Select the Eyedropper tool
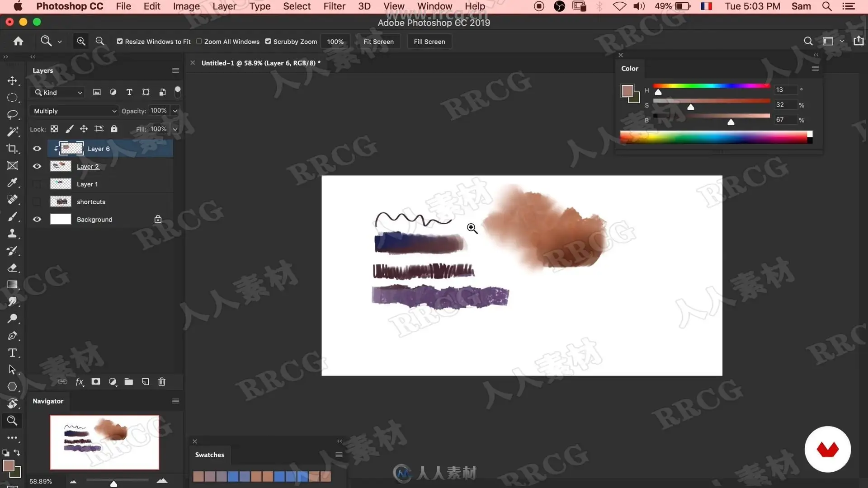Screen dimensions: 868x488 pyautogui.click(x=12, y=183)
